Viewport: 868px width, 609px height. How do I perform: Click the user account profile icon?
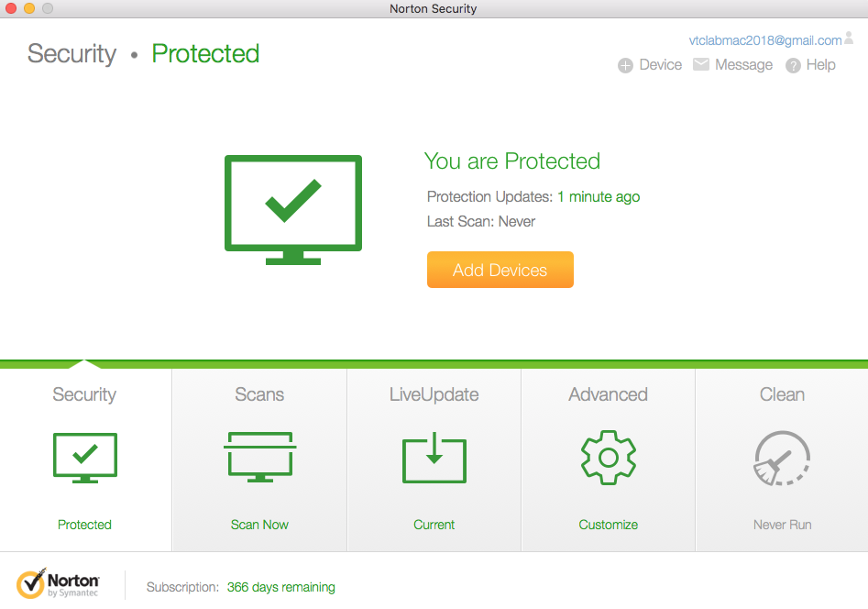coord(849,39)
